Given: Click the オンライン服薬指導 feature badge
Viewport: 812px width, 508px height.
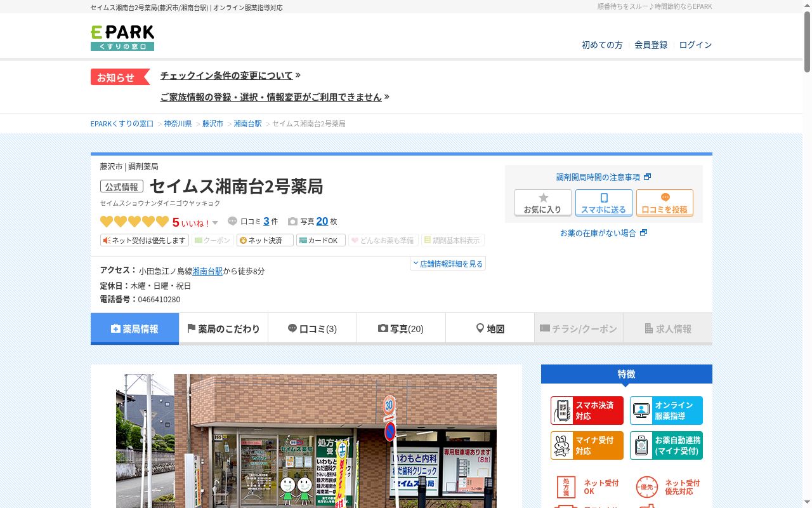Looking at the screenshot, I should (666, 410).
